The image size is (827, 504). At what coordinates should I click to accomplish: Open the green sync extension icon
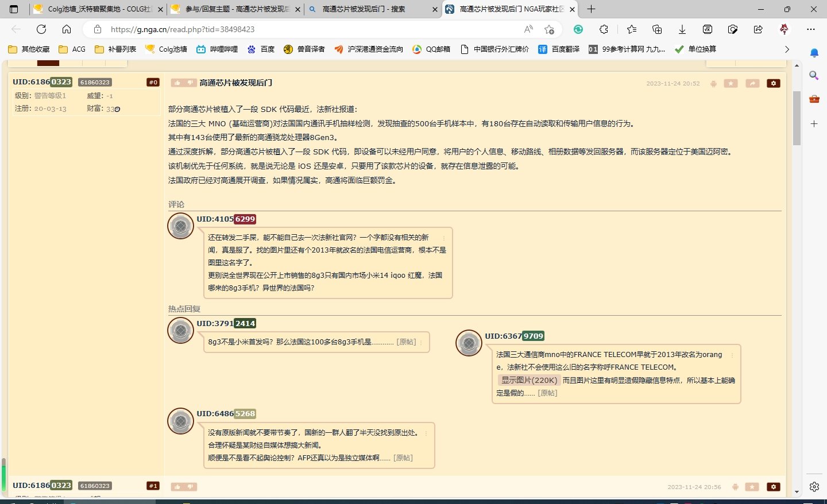(578, 29)
